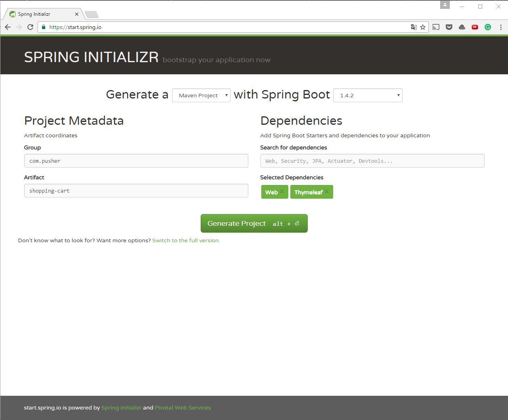508x420 pixels.
Task: Bookmark the page via the star icon
Action: coord(423,27)
